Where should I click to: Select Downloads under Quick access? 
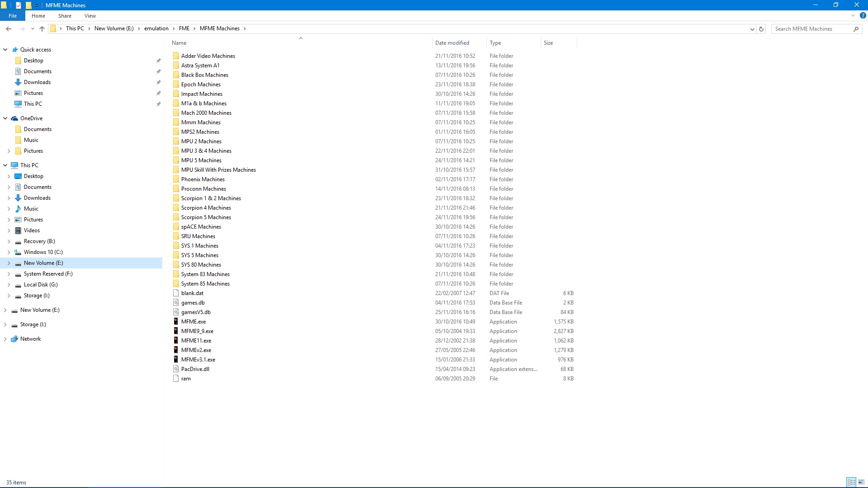pos(37,82)
